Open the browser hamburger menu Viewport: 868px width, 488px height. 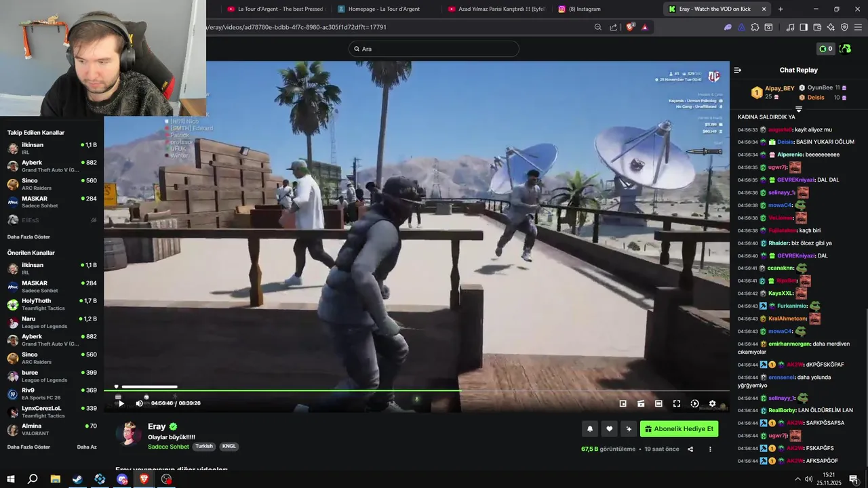pyautogui.click(x=858, y=27)
